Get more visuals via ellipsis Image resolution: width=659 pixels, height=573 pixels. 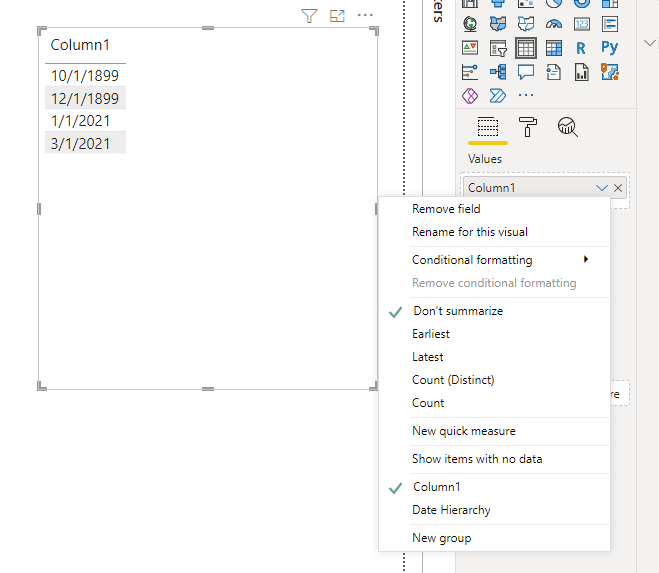pos(526,95)
